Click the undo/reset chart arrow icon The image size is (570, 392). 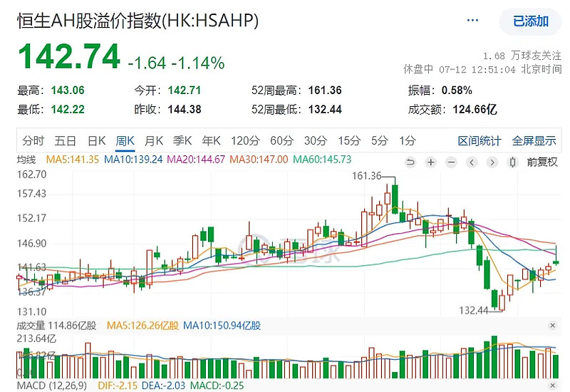pyautogui.click(x=410, y=162)
